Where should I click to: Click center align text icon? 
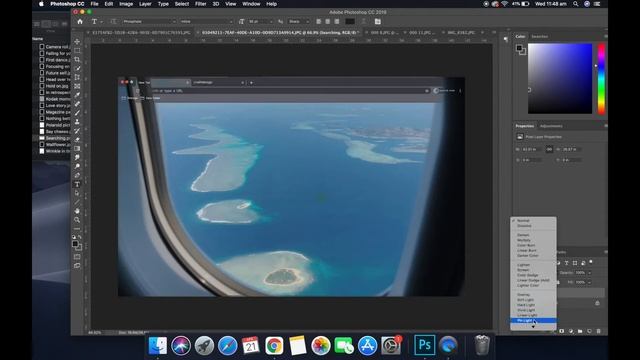(328, 22)
